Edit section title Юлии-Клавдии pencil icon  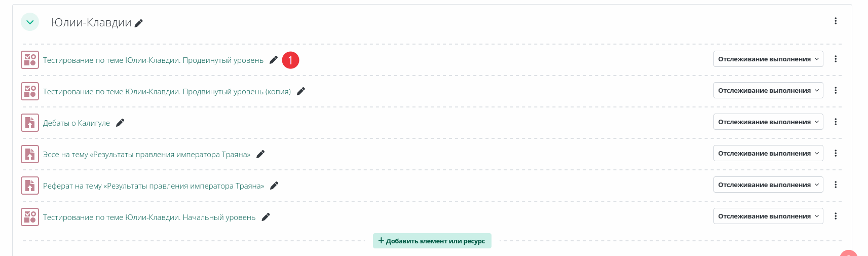point(139,23)
